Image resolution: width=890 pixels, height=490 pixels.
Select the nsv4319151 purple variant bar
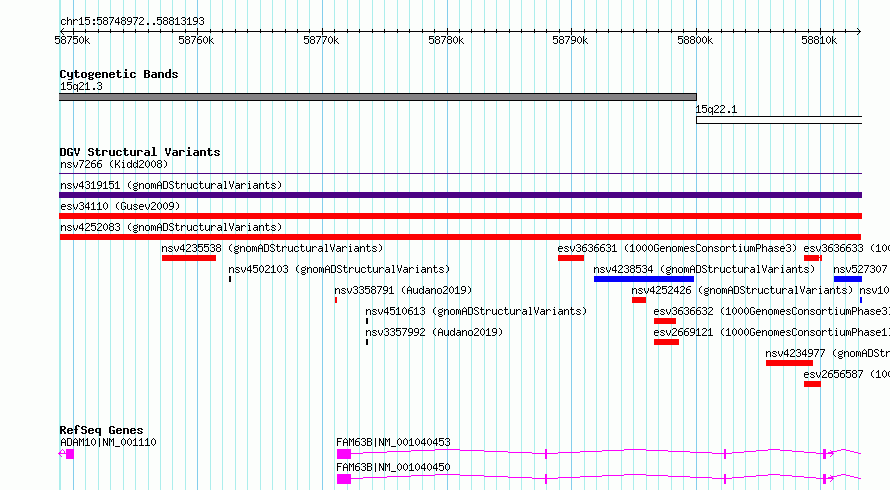tap(460, 195)
